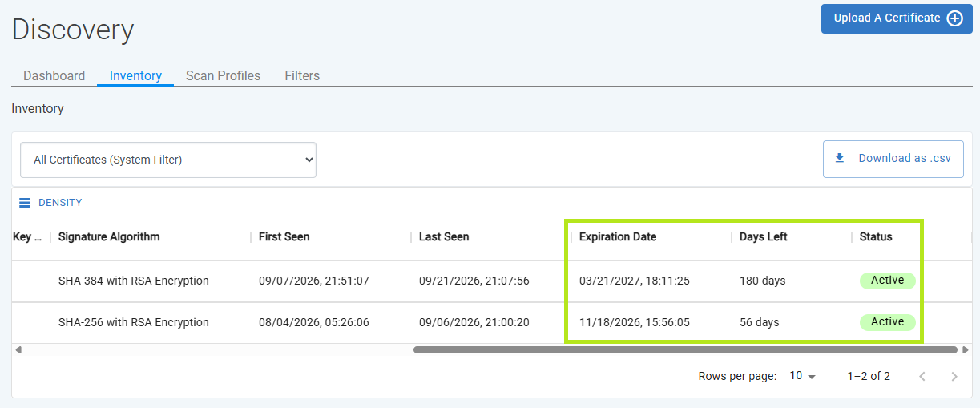The height and width of the screenshot is (408, 980).
Task: Select the SHA-384 with RSA Encryption cell
Action: 134,281
